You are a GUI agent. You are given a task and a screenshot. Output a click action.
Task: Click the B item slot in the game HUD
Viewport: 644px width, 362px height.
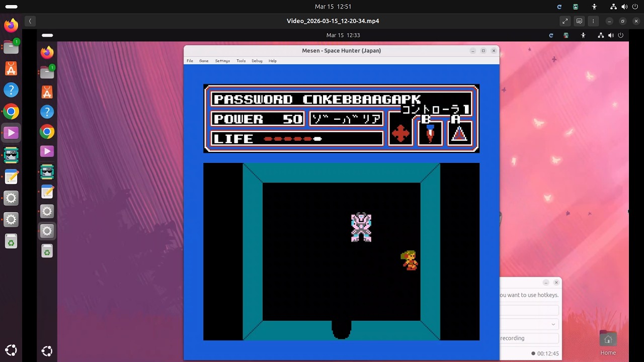(430, 133)
